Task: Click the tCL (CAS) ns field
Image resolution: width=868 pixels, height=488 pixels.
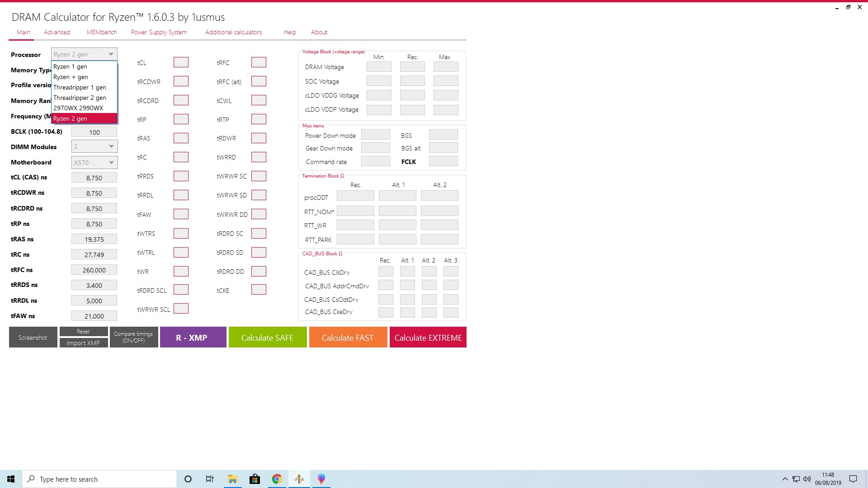Action: [x=94, y=178]
